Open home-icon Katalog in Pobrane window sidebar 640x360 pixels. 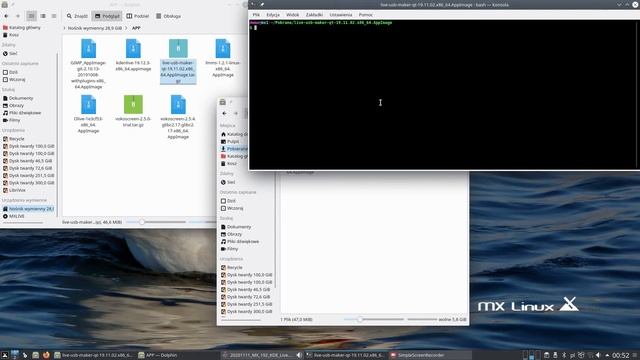click(x=234, y=134)
